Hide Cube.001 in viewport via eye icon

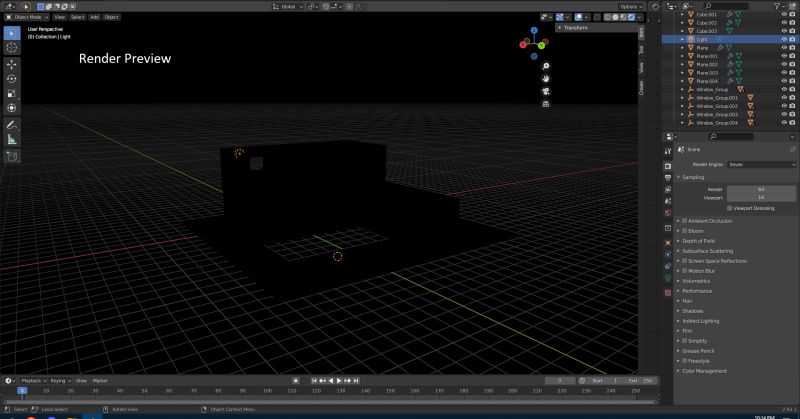click(784, 14)
